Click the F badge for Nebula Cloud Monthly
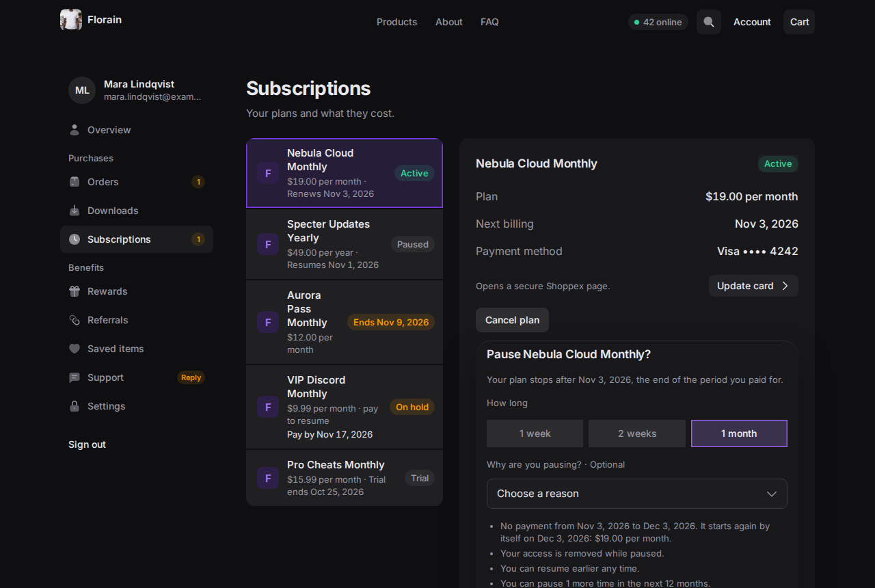 tap(268, 173)
